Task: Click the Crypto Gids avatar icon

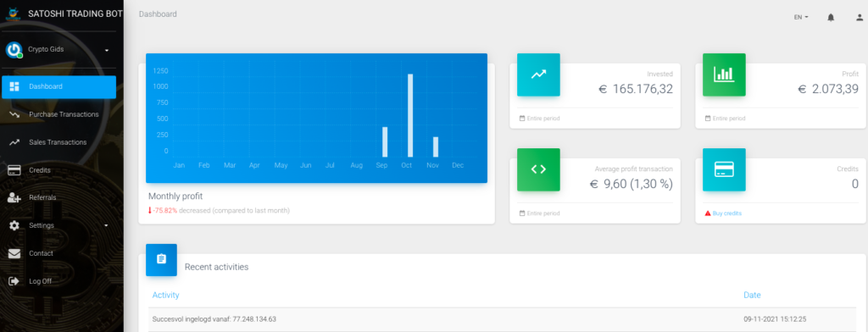Action: tap(14, 50)
